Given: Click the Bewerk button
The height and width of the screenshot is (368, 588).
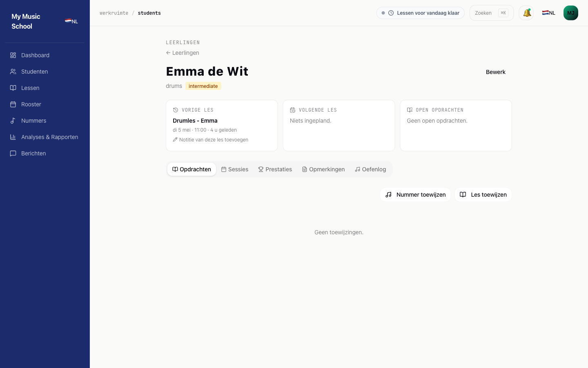Looking at the screenshot, I should (x=496, y=72).
